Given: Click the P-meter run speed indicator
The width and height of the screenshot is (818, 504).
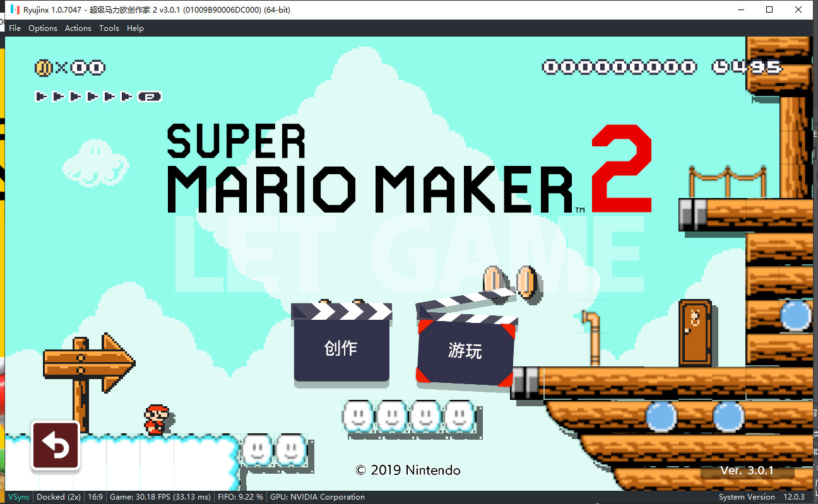Looking at the screenshot, I should point(98,97).
